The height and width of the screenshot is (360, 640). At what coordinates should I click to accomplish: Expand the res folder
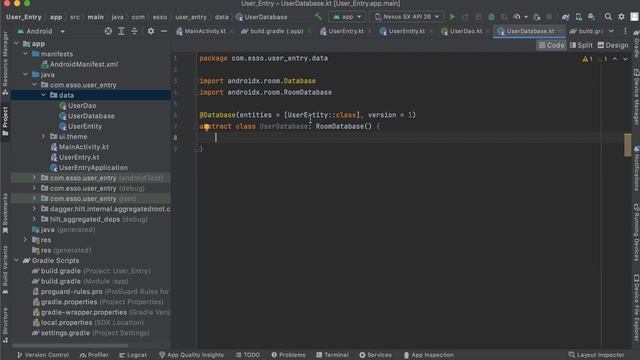25,240
